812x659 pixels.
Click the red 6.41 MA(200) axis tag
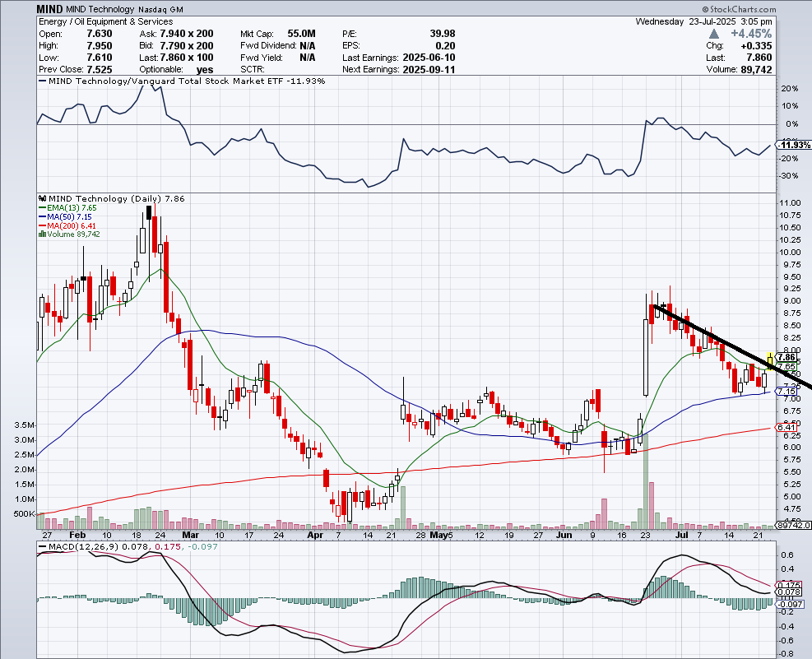[786, 427]
